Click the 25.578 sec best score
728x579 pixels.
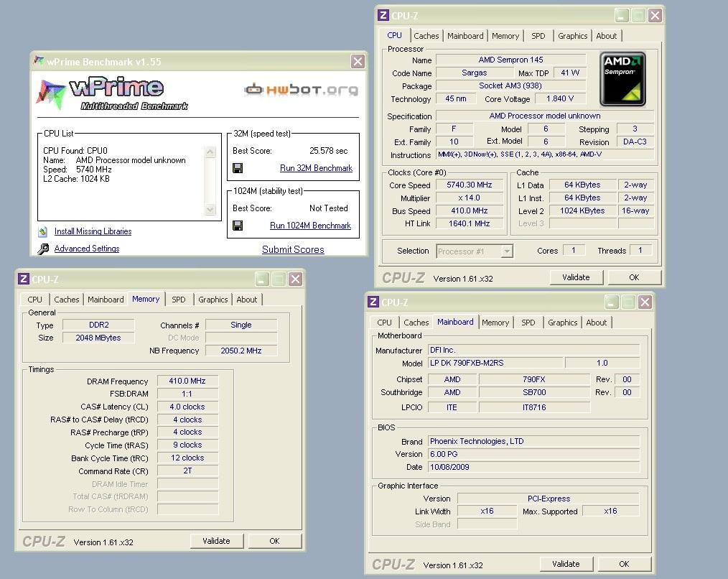coord(328,151)
